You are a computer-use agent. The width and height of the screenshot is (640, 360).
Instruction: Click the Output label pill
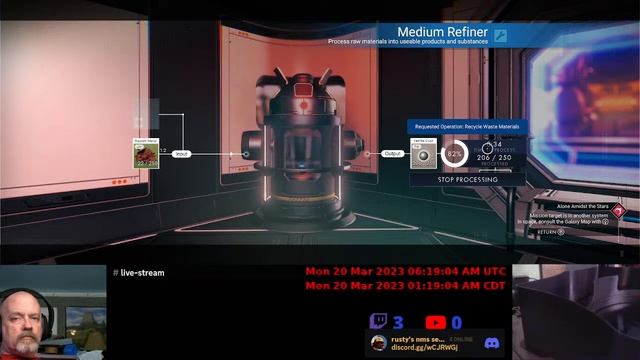(393, 154)
